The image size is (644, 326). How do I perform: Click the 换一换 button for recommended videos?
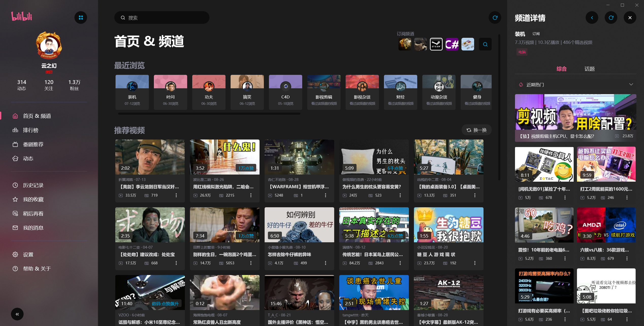476,130
